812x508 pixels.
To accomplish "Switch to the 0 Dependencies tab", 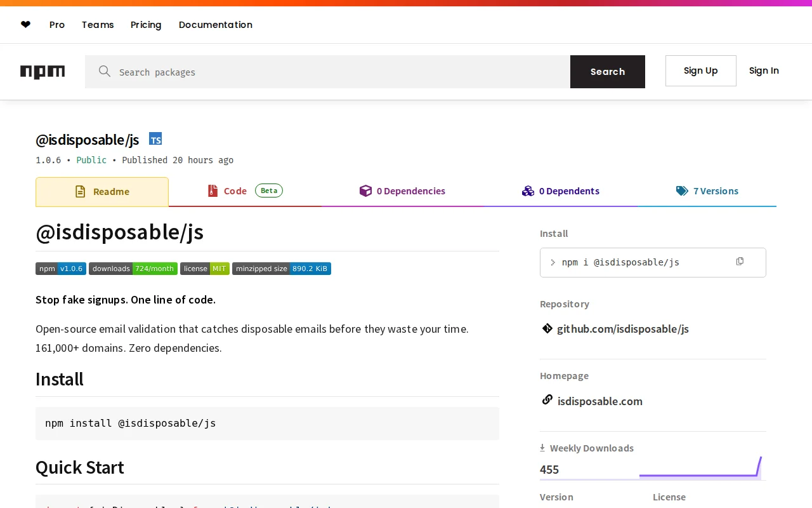I will pyautogui.click(x=402, y=191).
